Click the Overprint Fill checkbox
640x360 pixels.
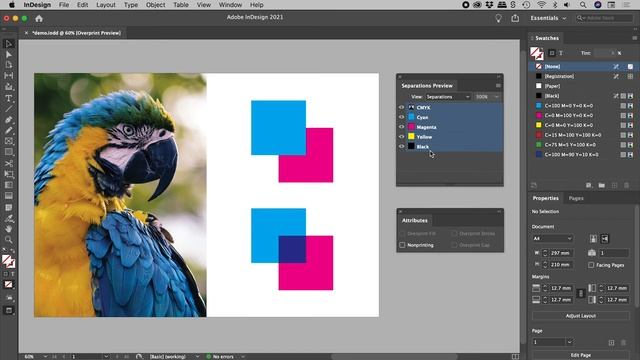[x=402, y=233]
